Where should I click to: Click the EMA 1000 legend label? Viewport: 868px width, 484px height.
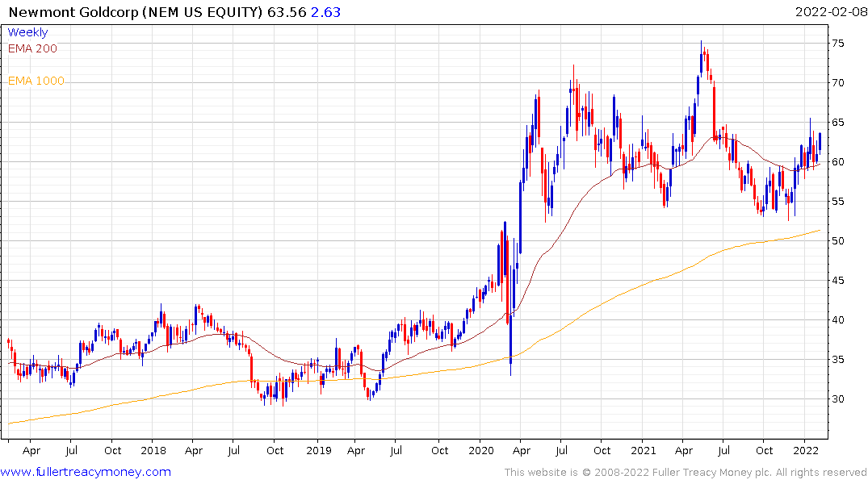(x=36, y=81)
